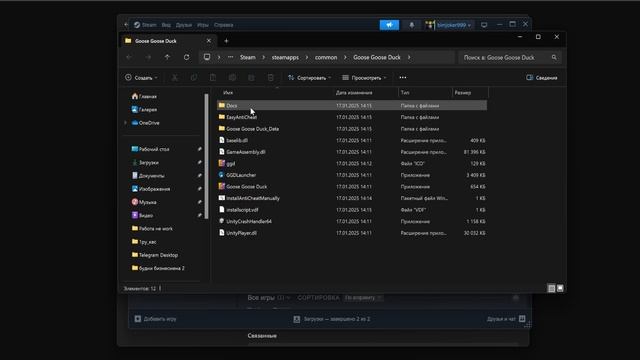
Task: Click Steam in the breadcrumb path
Action: (x=247, y=58)
